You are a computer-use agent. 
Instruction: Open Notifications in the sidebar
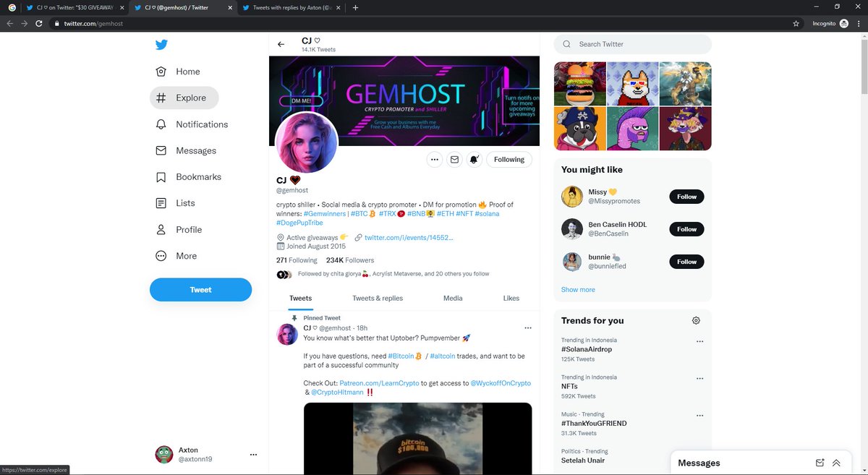pos(192,124)
